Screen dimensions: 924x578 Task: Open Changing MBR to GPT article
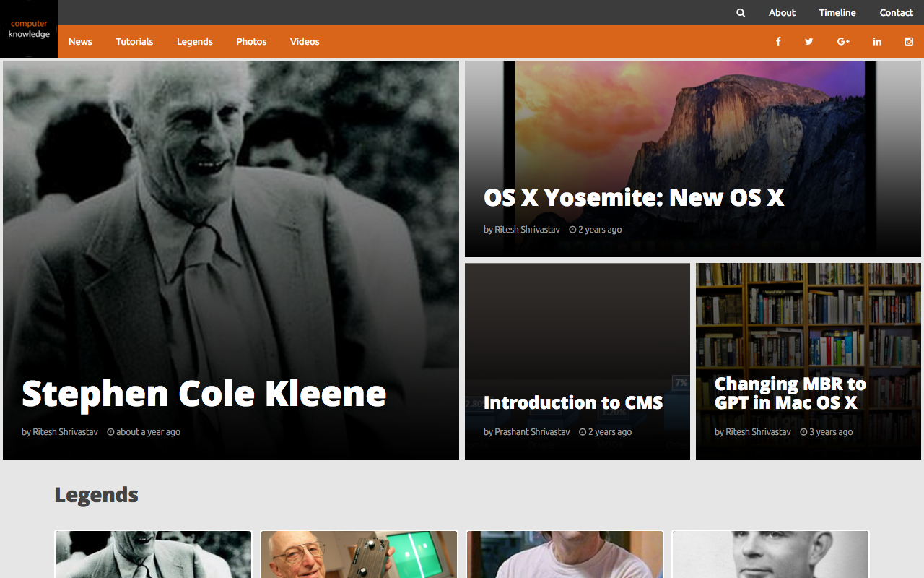[790, 393]
